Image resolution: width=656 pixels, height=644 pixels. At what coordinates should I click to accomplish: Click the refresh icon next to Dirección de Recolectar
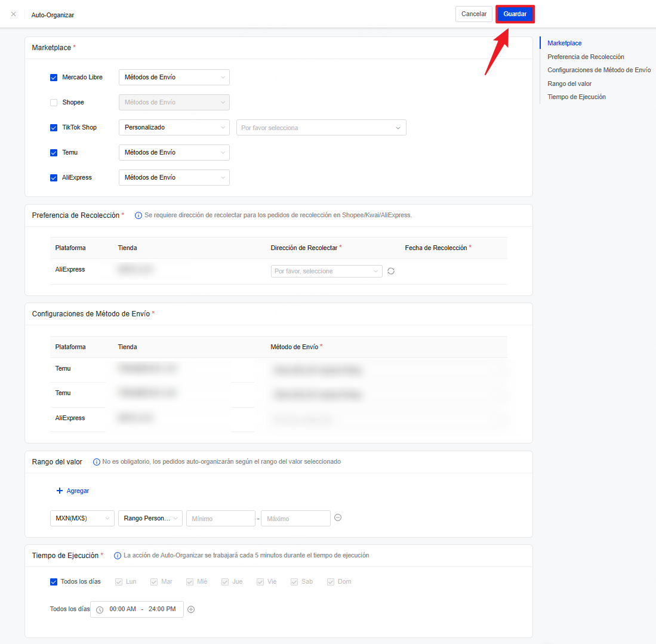[391, 271]
